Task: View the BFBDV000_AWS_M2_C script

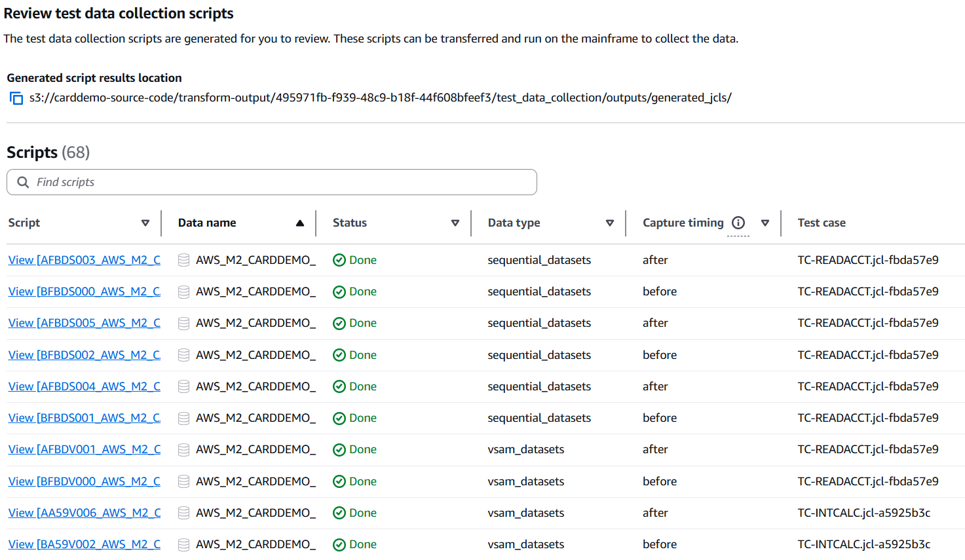Action: coord(84,481)
